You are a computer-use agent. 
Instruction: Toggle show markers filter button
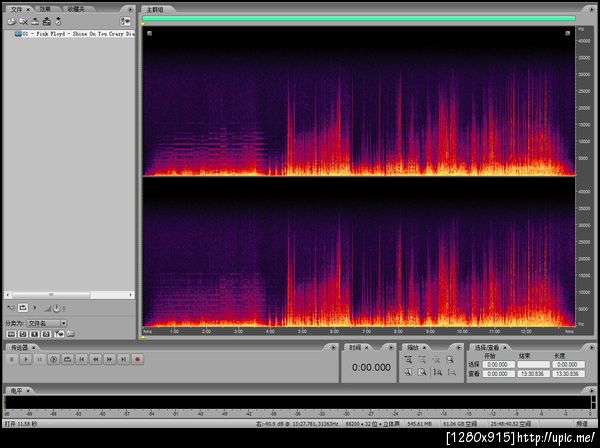(x=59, y=334)
